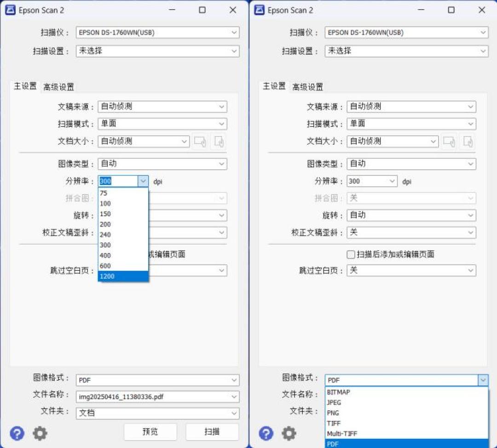Expand 文稿来源 dropdown in right window
The image size is (497, 448).
[x=411, y=106]
